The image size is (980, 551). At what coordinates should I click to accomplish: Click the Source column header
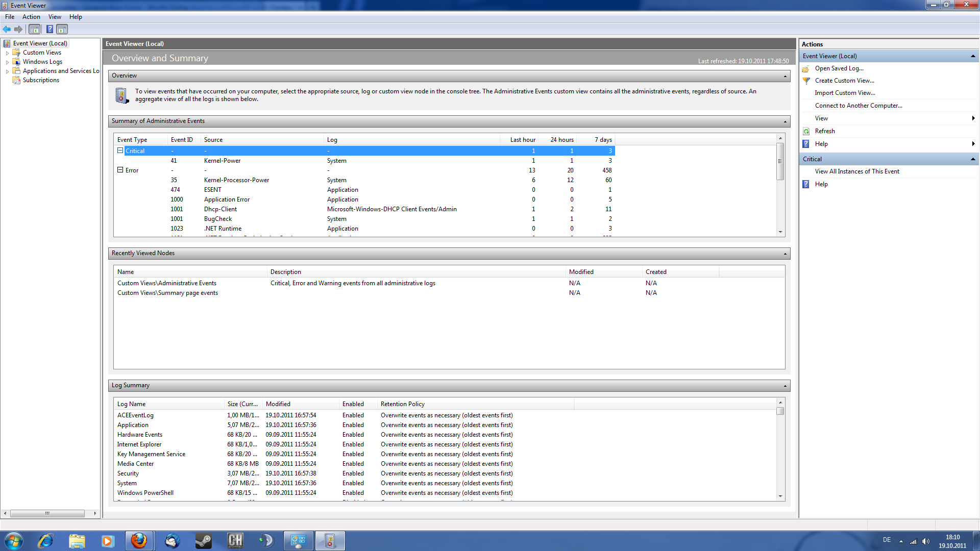tap(262, 140)
